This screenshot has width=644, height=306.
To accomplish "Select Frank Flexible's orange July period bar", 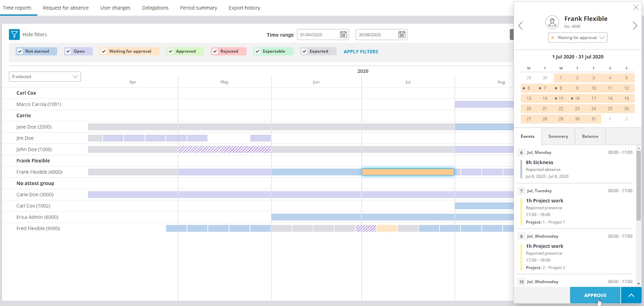I will (408, 172).
